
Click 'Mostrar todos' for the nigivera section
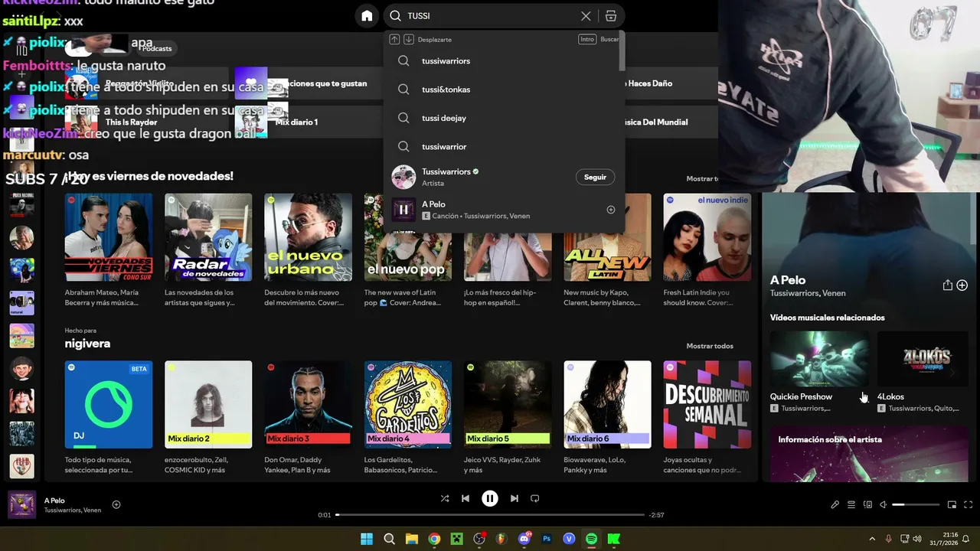click(710, 346)
